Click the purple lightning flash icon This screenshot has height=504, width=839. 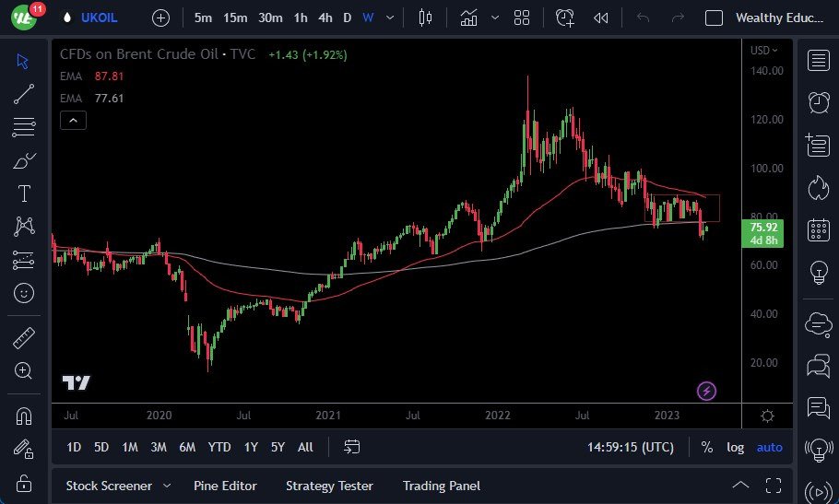point(706,391)
